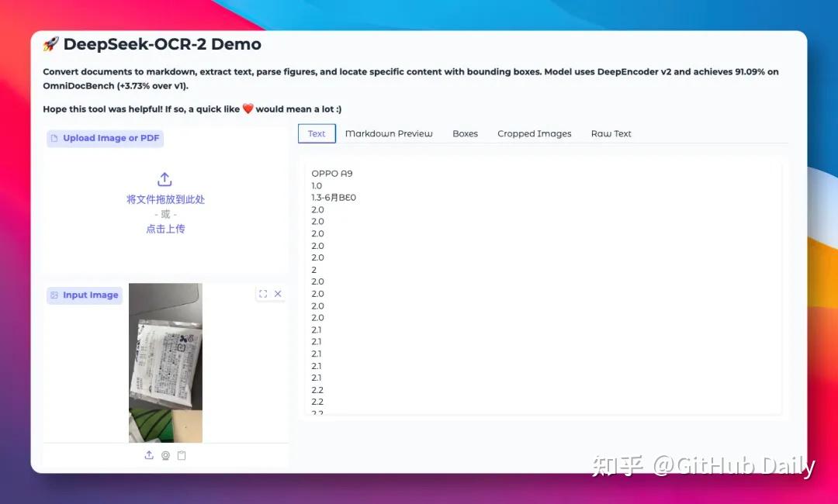The width and height of the screenshot is (838, 504).
Task: Click 点击上传 to upload a file
Action: point(166,229)
